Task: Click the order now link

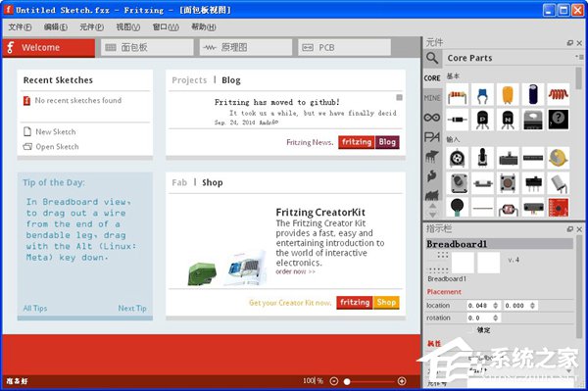Action: tap(296, 271)
